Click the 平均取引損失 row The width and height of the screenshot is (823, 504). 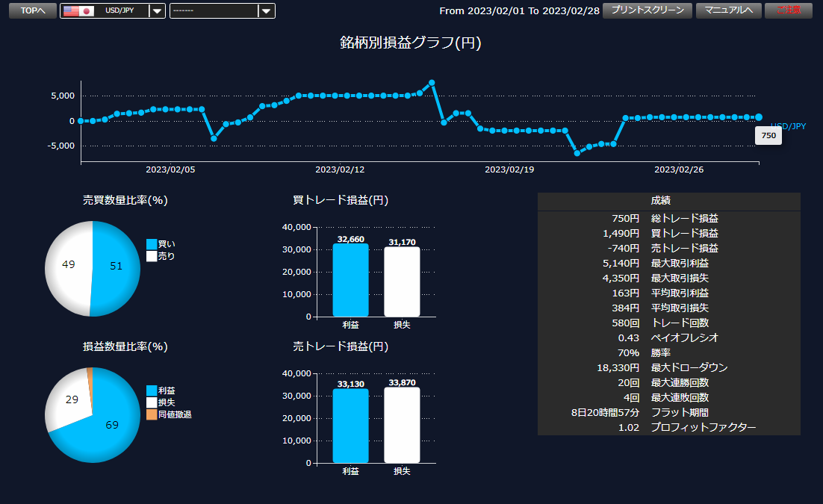click(x=668, y=308)
